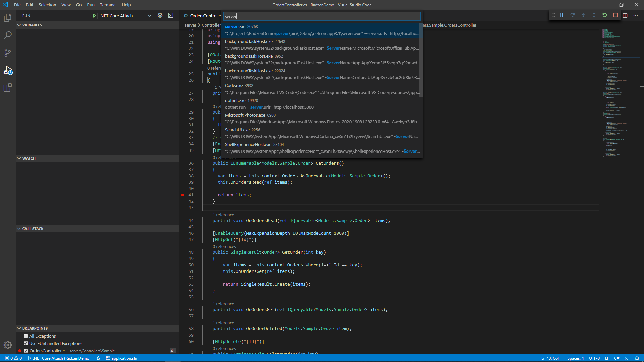Click Ln 43, Col 1 status item
This screenshot has width=644, height=362.
(x=551, y=358)
